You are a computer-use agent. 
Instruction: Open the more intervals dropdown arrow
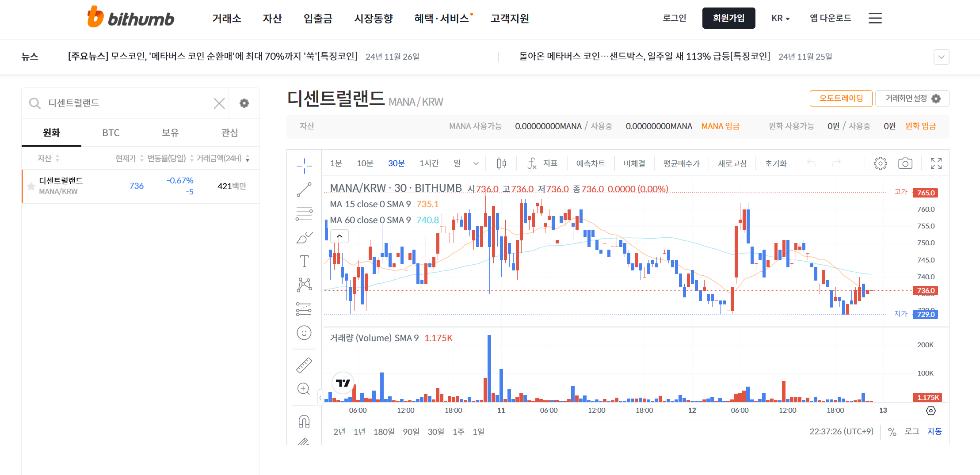[476, 163]
